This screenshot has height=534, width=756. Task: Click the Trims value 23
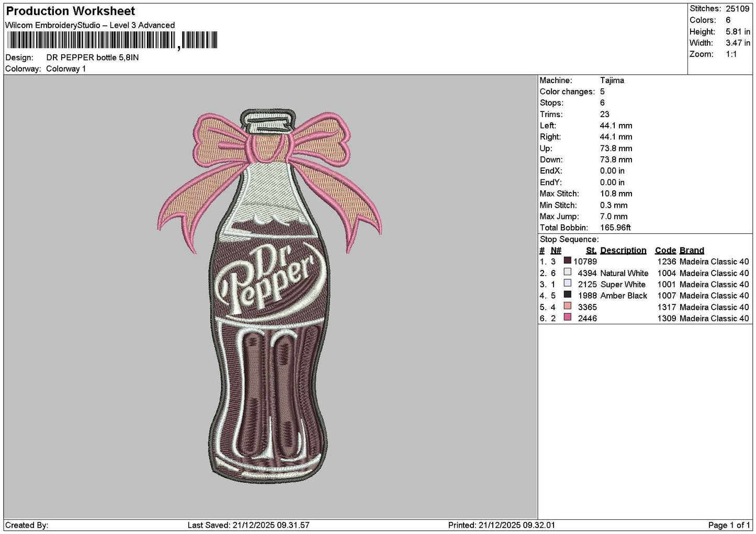(604, 115)
